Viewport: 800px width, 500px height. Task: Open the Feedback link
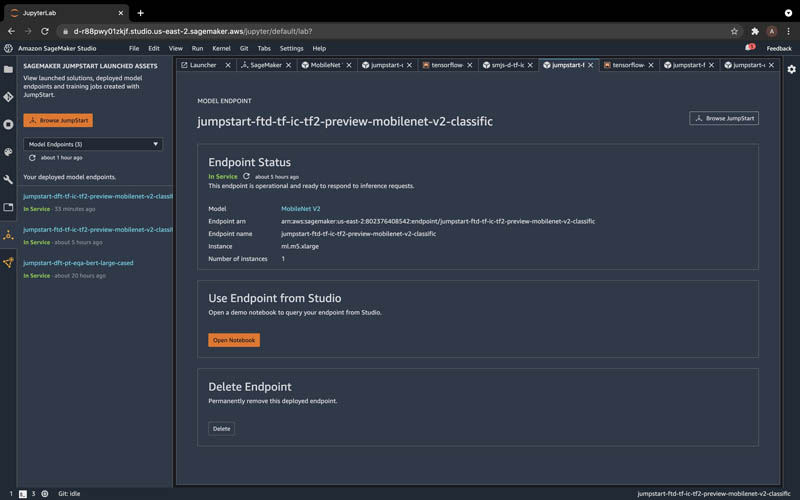pos(779,48)
